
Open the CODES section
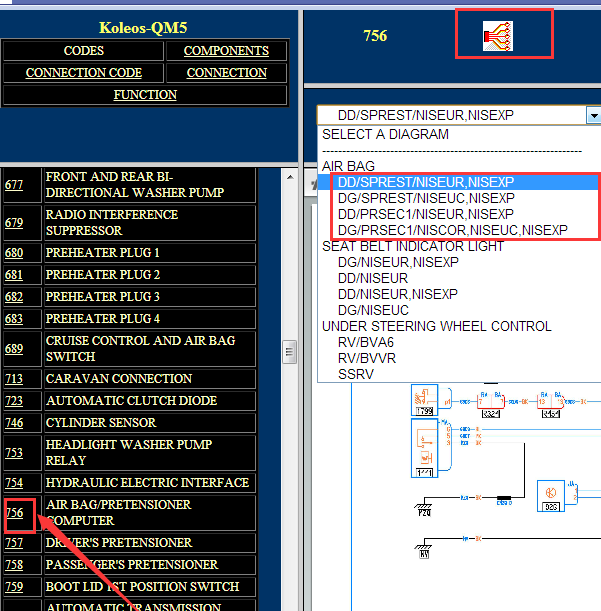(x=83, y=51)
